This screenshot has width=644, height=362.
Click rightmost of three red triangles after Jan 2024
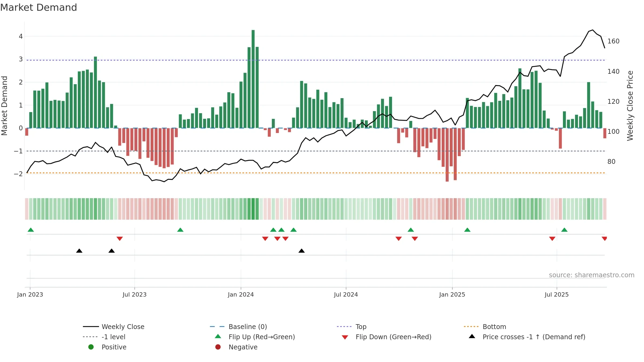click(286, 239)
